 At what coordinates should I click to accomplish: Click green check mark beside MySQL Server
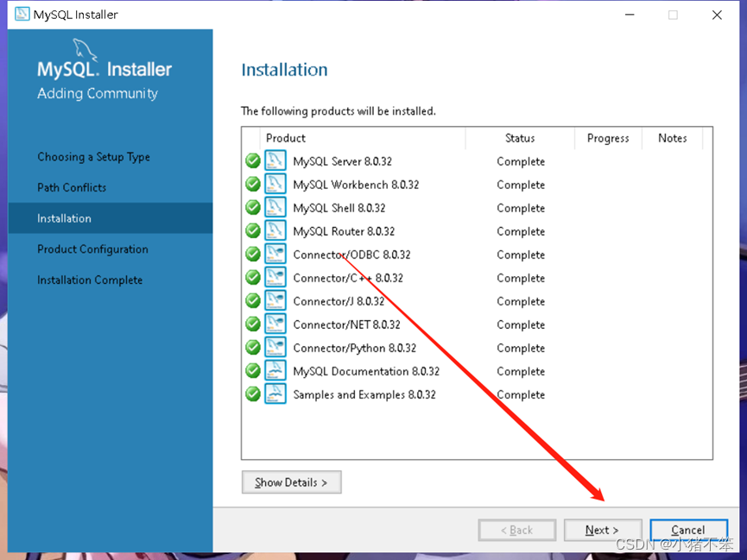252,161
